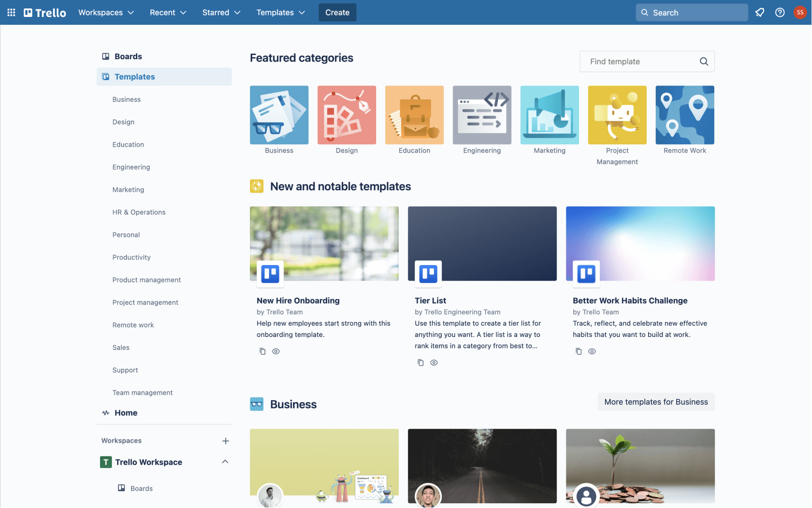Click the eye icon under New Hire Onboarding

tap(276, 352)
